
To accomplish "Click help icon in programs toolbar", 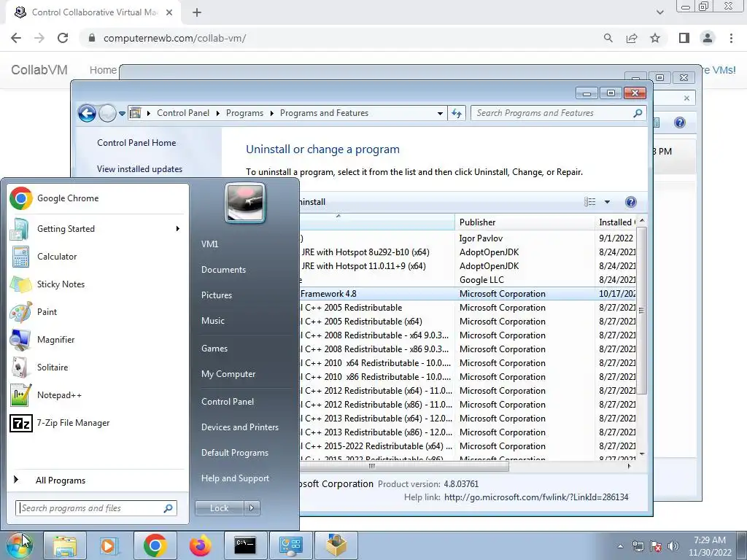I will [x=631, y=202].
